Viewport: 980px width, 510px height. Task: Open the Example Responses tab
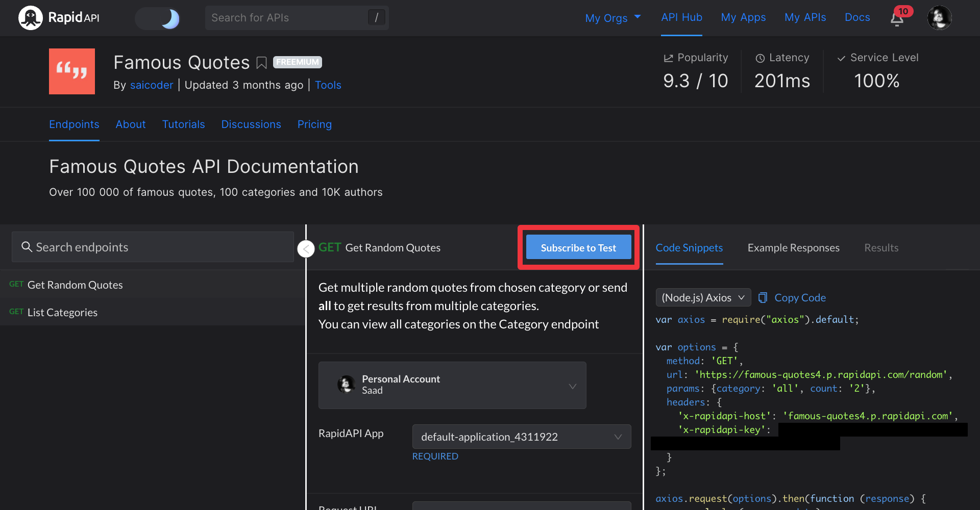click(793, 248)
